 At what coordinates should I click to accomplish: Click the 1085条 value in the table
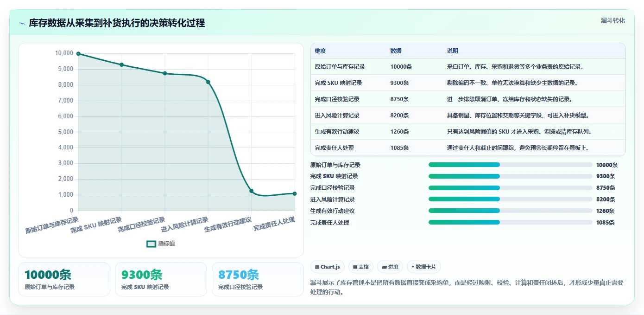coord(399,148)
